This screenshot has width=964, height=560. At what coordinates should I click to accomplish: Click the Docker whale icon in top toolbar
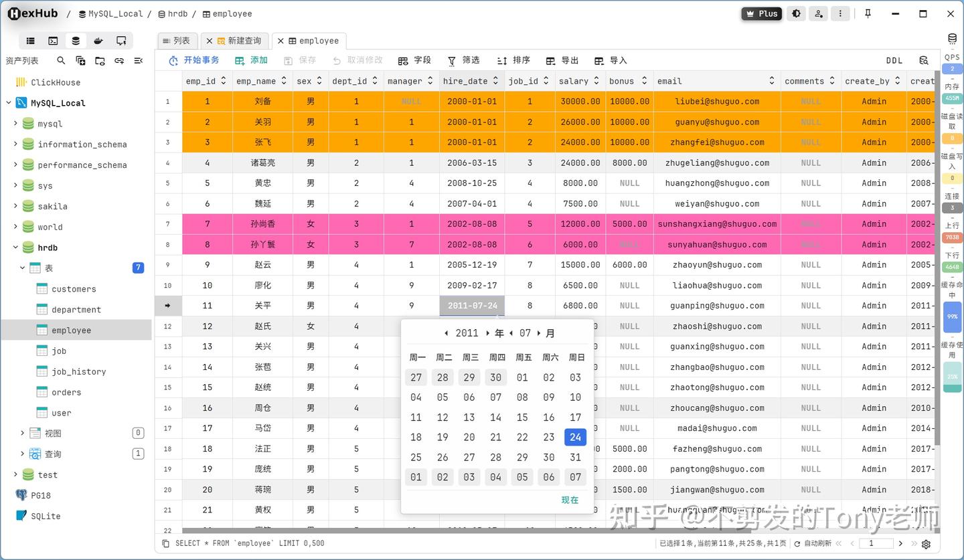point(98,41)
